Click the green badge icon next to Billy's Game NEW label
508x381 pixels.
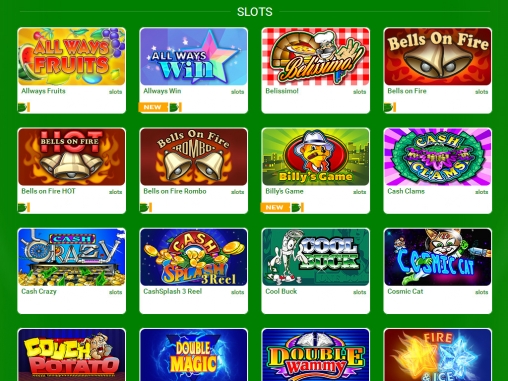(297, 207)
